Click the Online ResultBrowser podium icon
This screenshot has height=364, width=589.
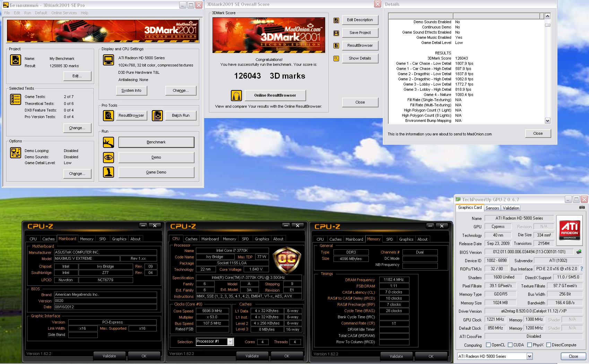click(x=236, y=95)
